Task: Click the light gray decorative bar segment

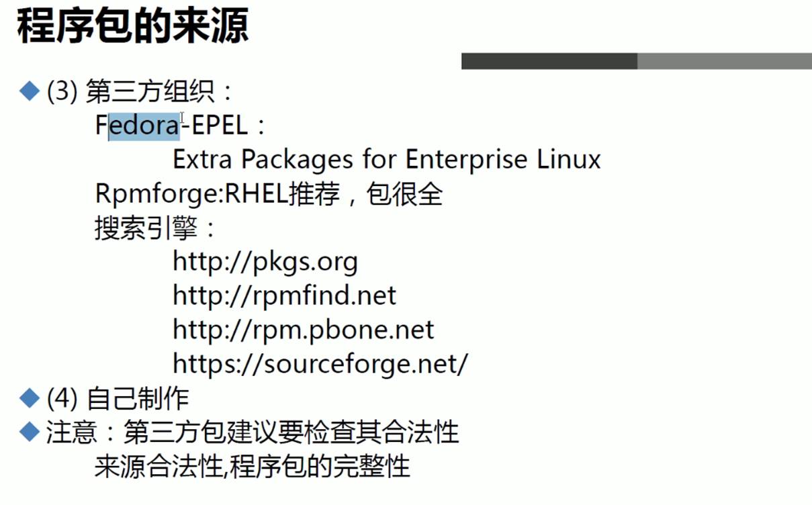Action: tap(724, 61)
